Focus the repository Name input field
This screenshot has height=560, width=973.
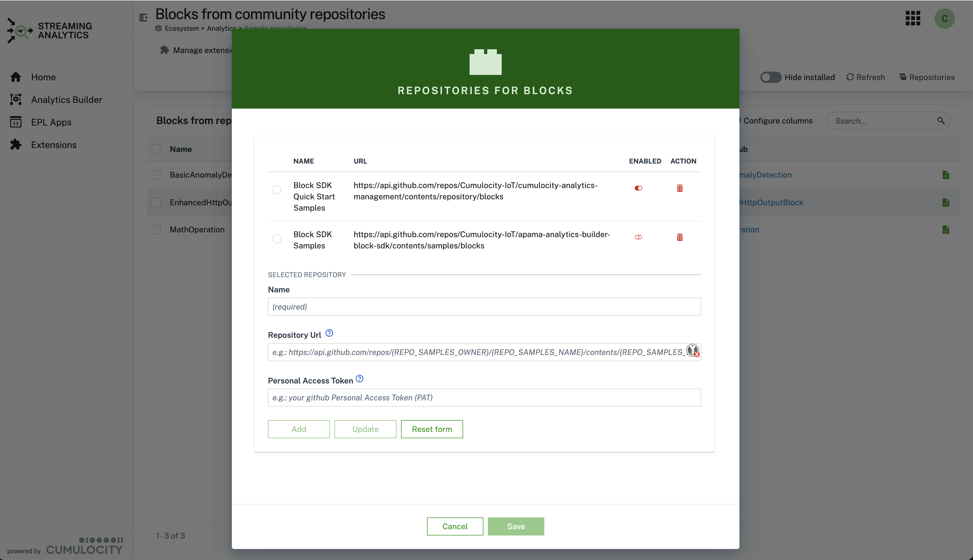pyautogui.click(x=484, y=307)
